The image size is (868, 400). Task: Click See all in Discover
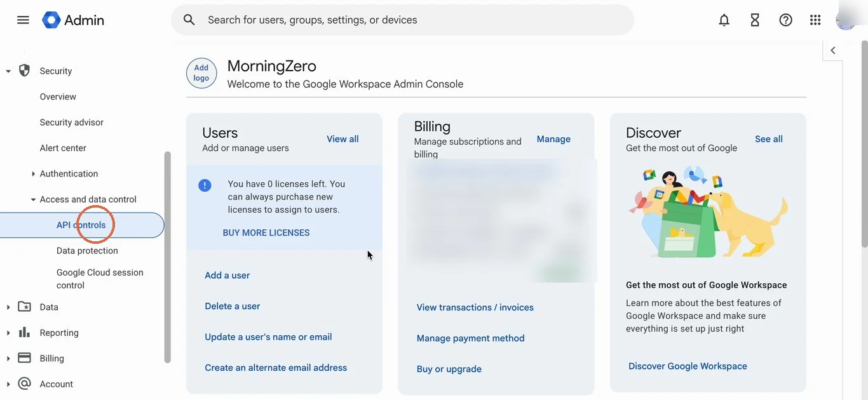(768, 139)
